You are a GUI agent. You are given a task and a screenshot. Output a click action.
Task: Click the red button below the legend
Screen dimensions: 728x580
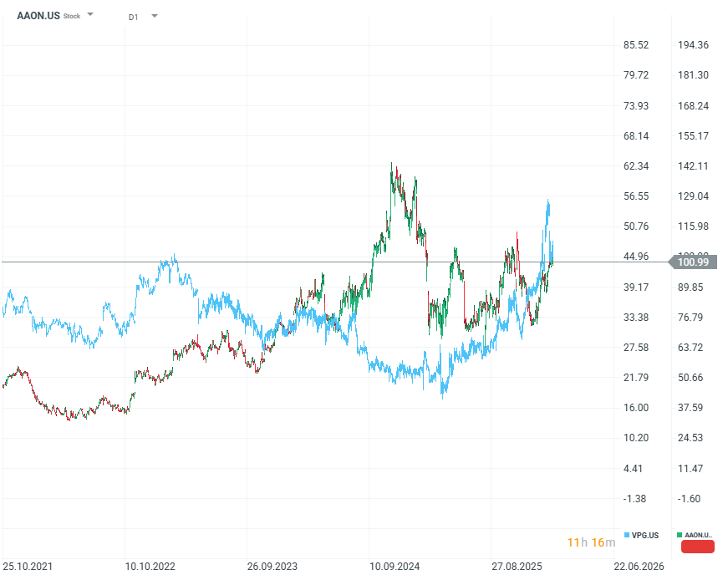698,547
